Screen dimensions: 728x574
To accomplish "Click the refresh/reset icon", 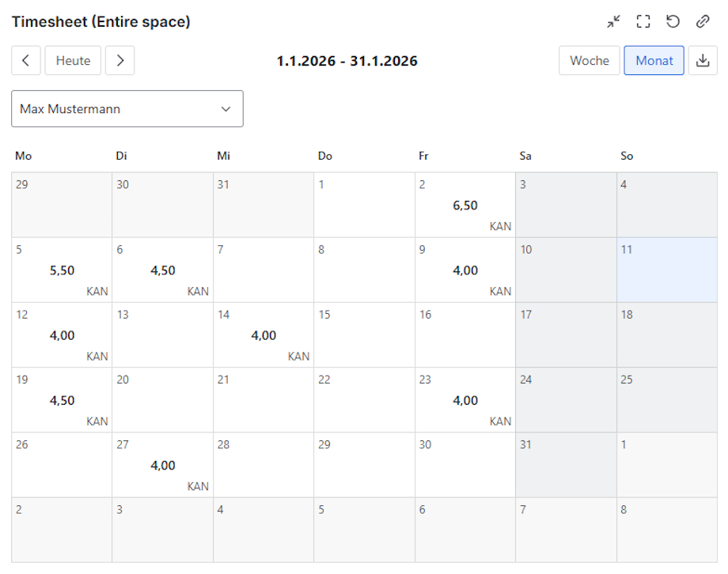I will 673,22.
